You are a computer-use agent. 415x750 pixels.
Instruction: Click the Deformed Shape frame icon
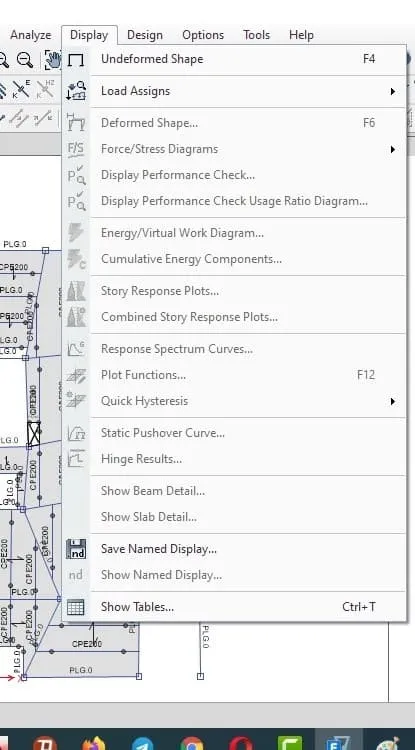point(76,123)
